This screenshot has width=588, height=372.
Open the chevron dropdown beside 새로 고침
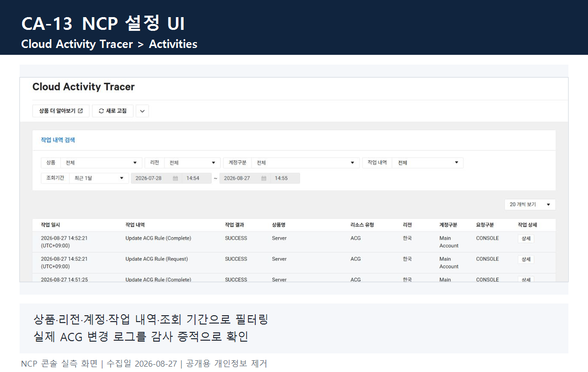(142, 111)
